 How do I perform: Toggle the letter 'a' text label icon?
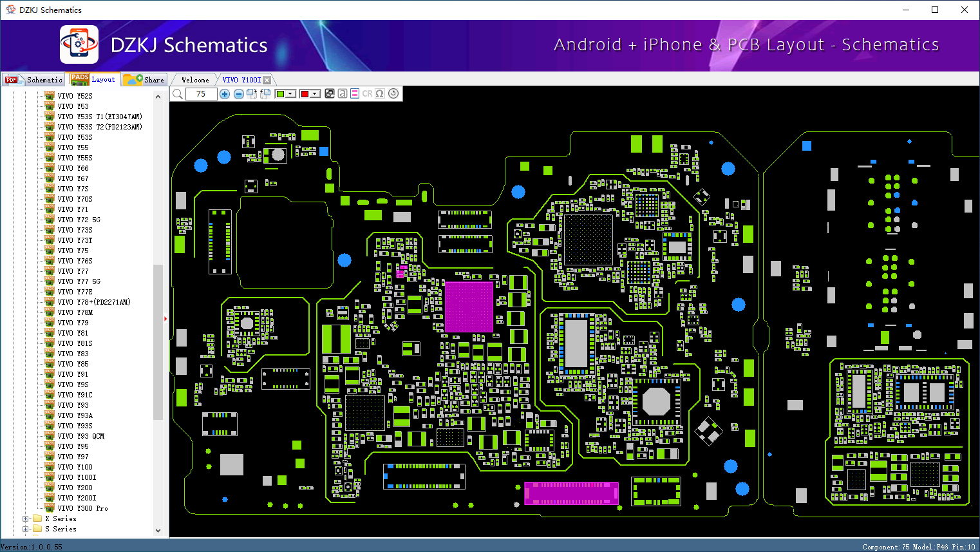(342, 93)
